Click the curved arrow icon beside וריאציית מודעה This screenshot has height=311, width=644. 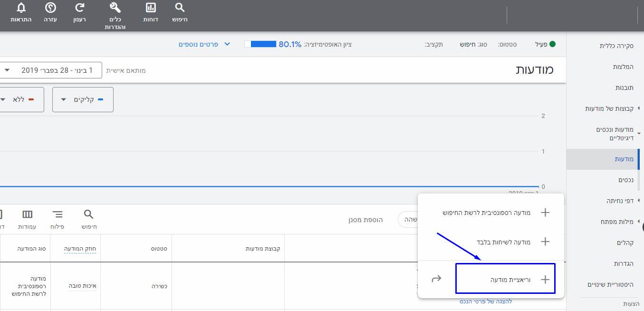[436, 279]
